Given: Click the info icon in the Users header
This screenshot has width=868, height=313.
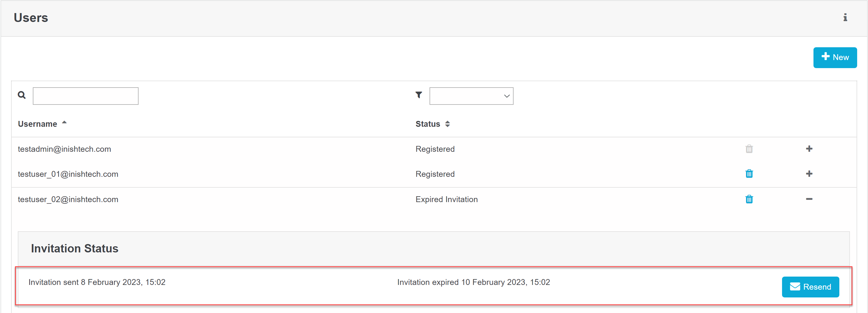Looking at the screenshot, I should 845,18.
